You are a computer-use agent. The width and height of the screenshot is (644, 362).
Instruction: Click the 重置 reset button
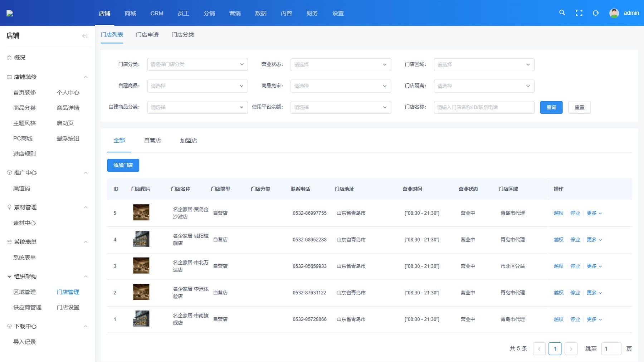[x=579, y=107]
